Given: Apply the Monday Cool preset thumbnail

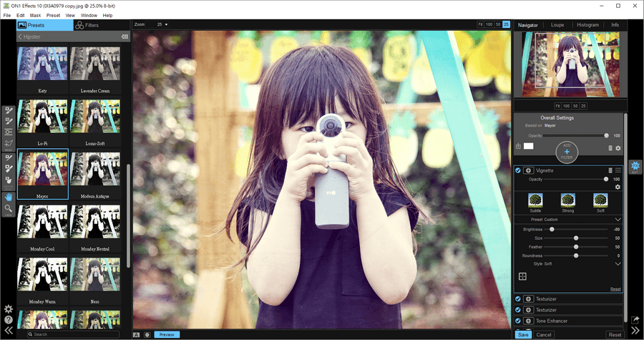Looking at the screenshot, I should click(42, 222).
